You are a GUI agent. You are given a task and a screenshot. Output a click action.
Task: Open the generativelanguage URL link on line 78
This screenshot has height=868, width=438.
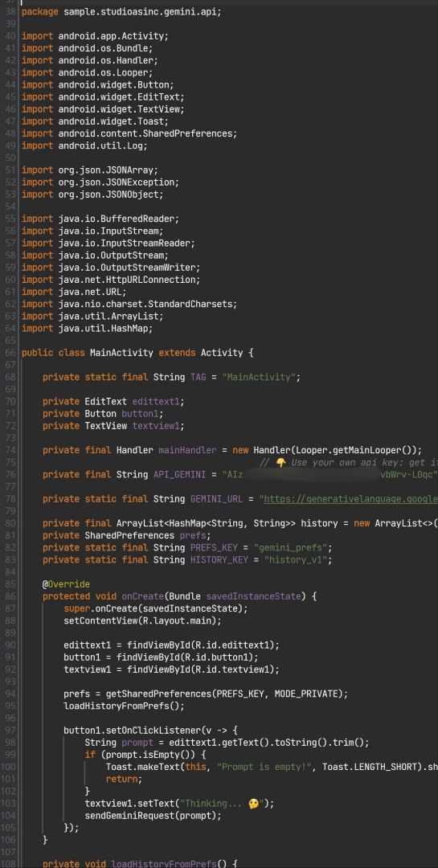coord(351,499)
